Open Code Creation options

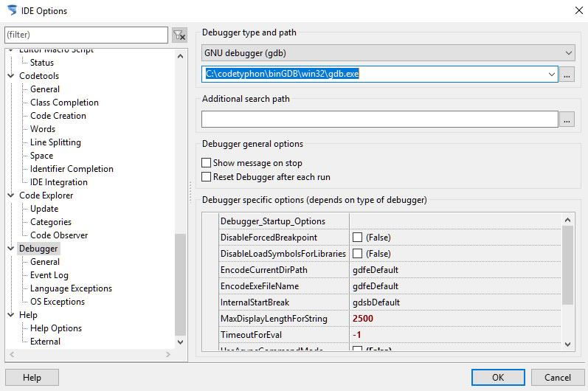58,116
